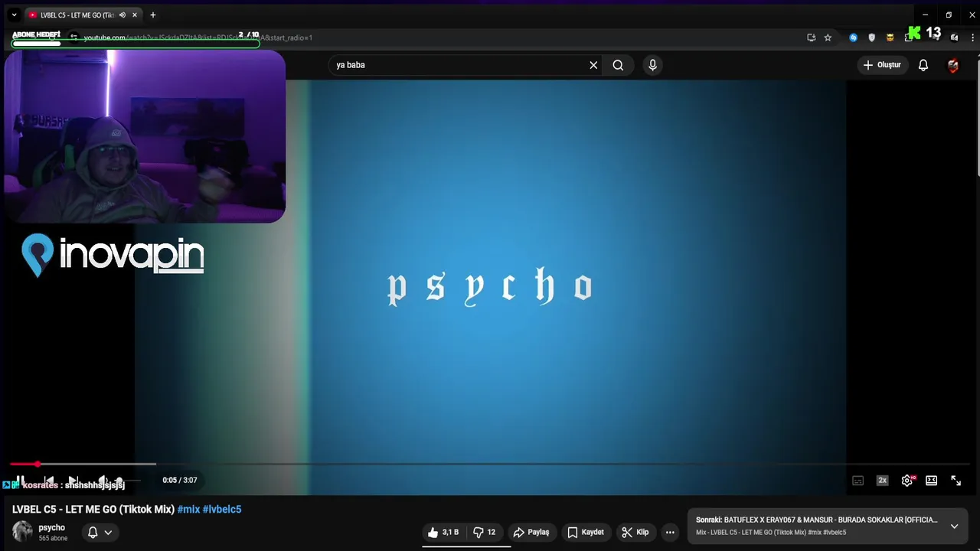Open YouTube notifications bell
The height and width of the screenshot is (551, 980).
[x=923, y=65]
